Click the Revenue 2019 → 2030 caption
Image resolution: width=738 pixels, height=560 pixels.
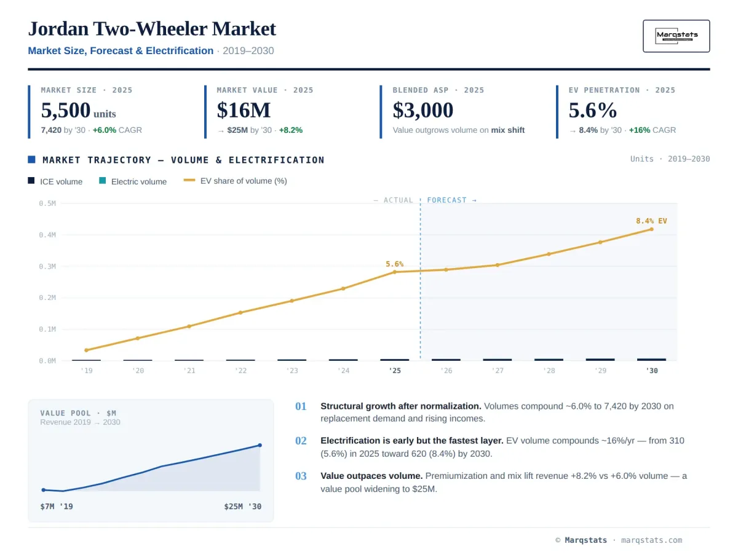(x=80, y=422)
